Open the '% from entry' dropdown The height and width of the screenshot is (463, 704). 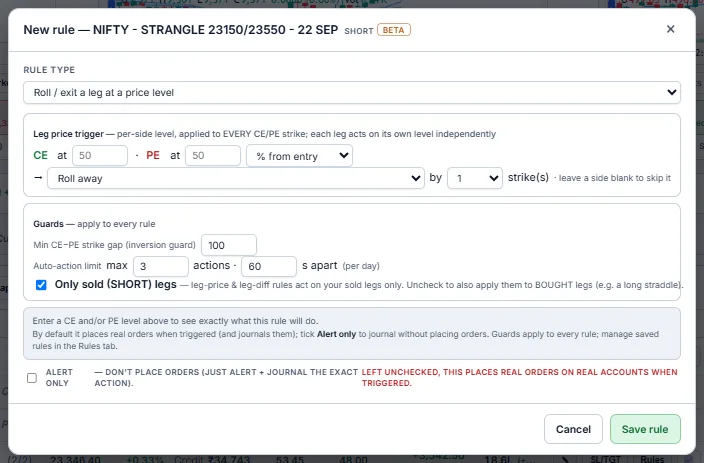click(299, 156)
